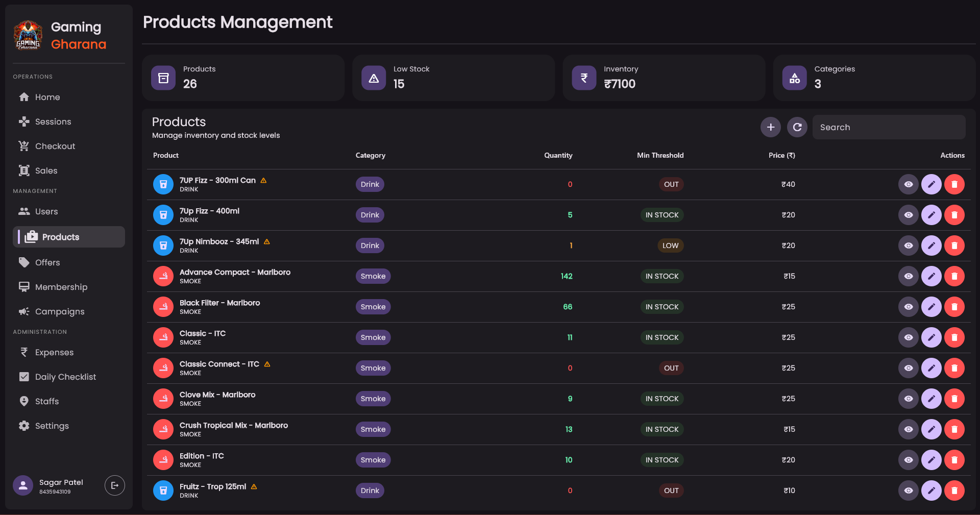Click the Low Stock warning card icon
Image resolution: width=980 pixels, height=515 pixels.
pyautogui.click(x=374, y=78)
